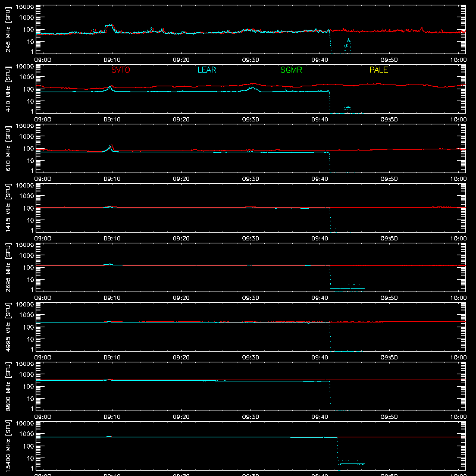
Task: Select the 8800 MHz [SFU] axis title
Action: pyautogui.click(x=8, y=386)
